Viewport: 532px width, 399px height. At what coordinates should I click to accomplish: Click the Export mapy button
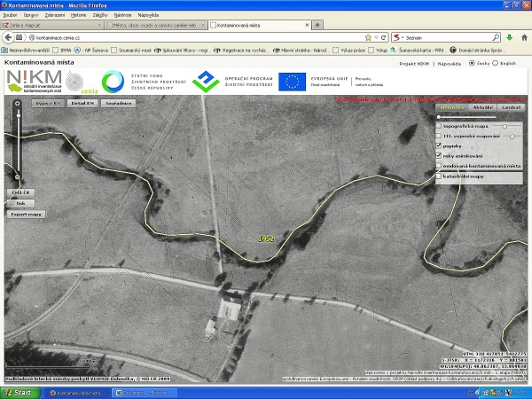click(26, 214)
